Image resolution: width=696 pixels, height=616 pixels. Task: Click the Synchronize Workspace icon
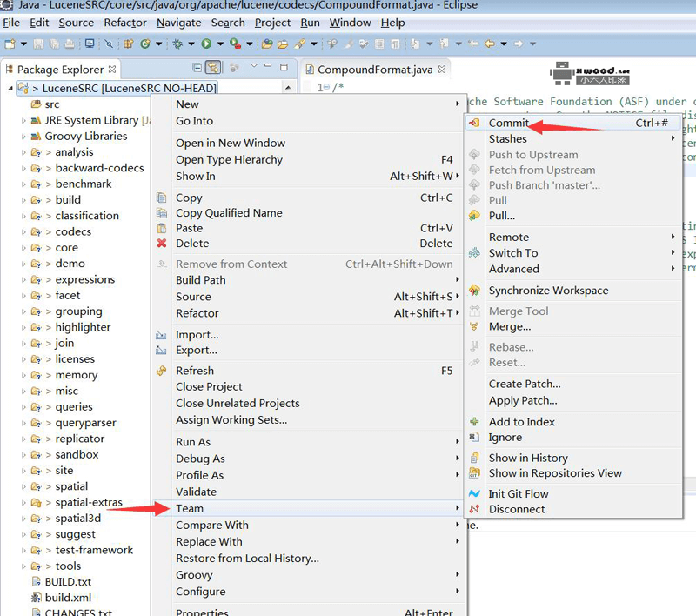(x=474, y=291)
